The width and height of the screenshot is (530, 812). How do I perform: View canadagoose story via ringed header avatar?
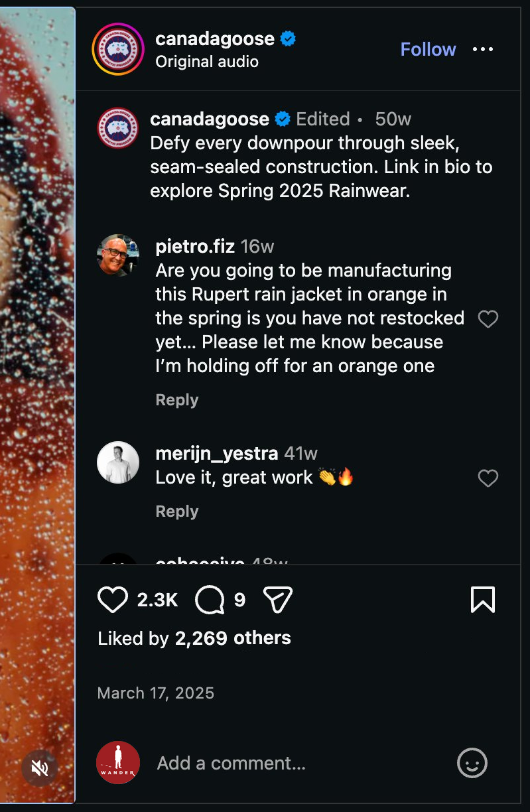pyautogui.click(x=118, y=49)
